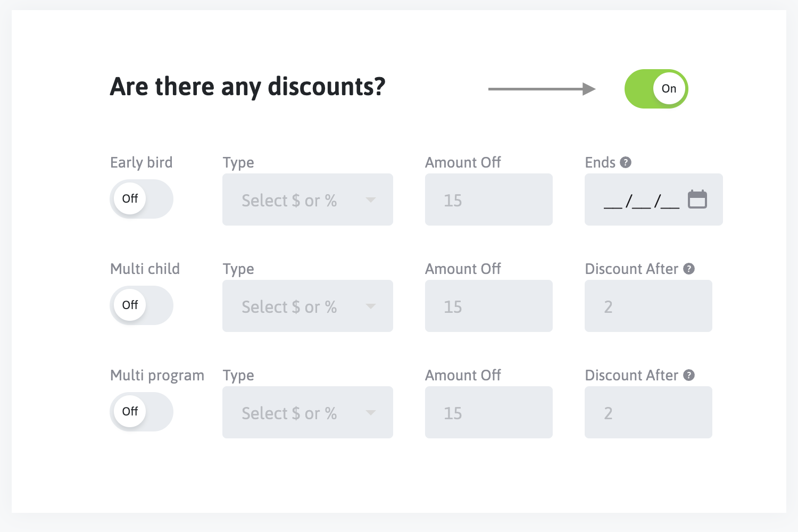Click the dropdown arrow in Early bird Type
The image size is (798, 532).
pyautogui.click(x=371, y=200)
